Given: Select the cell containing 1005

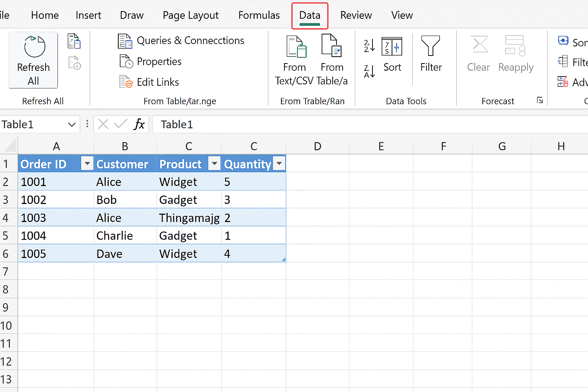Looking at the screenshot, I should [56, 254].
